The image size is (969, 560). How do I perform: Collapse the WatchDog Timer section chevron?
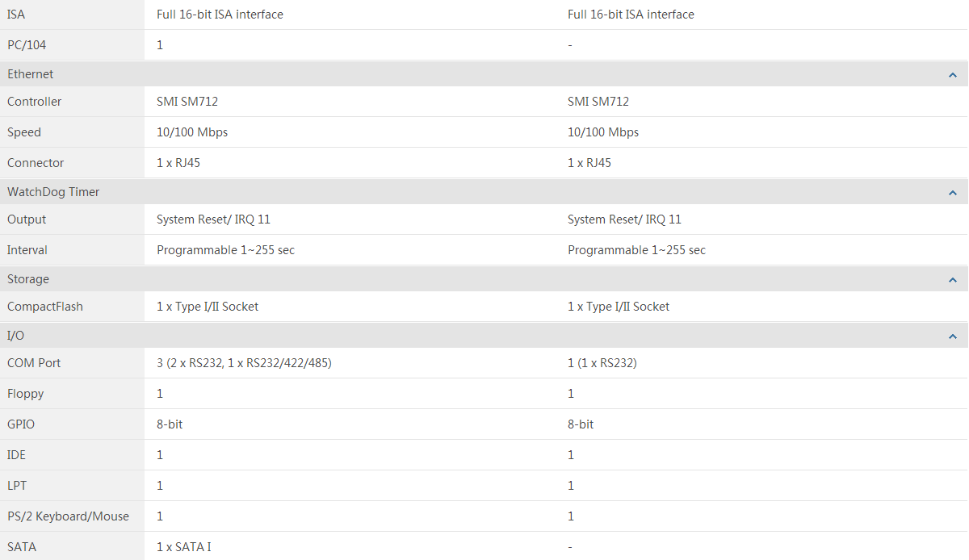[x=953, y=193]
